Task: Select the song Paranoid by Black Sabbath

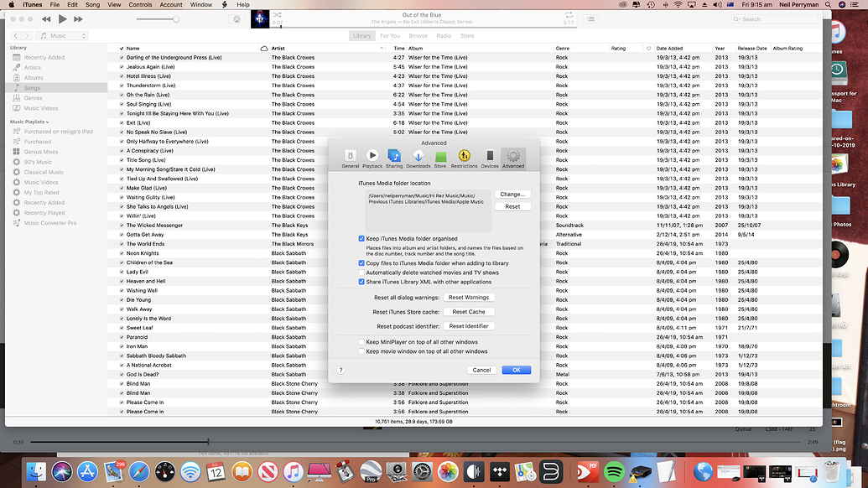Action: [168, 337]
